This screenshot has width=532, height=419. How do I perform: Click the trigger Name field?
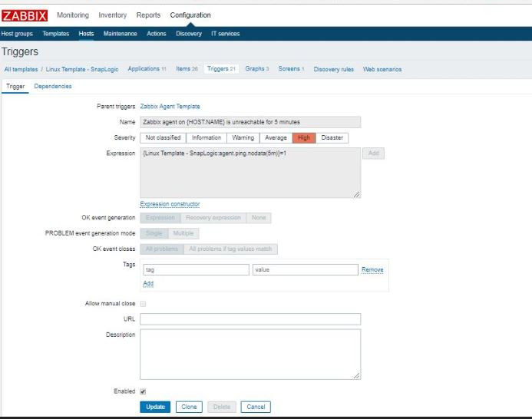click(x=250, y=122)
